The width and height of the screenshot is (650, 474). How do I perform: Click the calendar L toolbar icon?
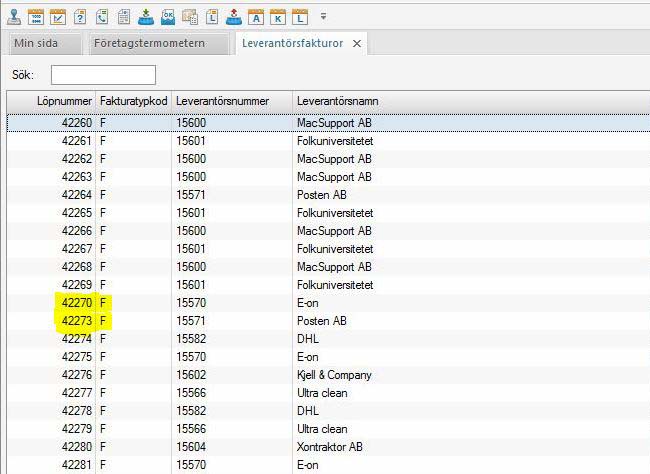pyautogui.click(x=300, y=17)
